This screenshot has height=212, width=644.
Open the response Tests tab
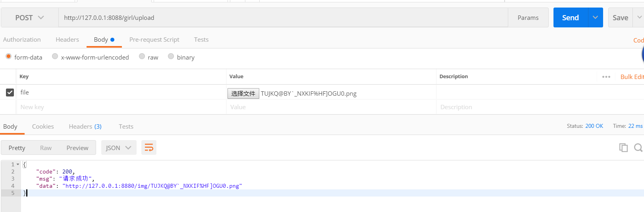pos(126,127)
